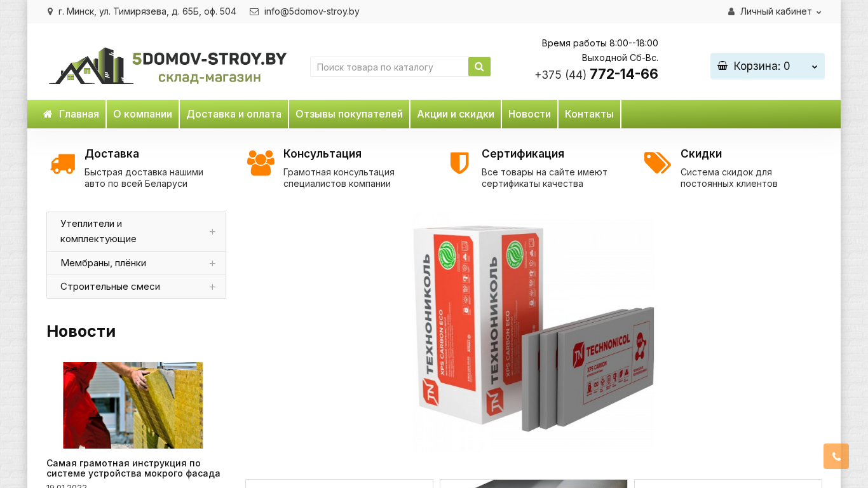Click the orange phone callback icon
868x488 pixels.
(836, 456)
